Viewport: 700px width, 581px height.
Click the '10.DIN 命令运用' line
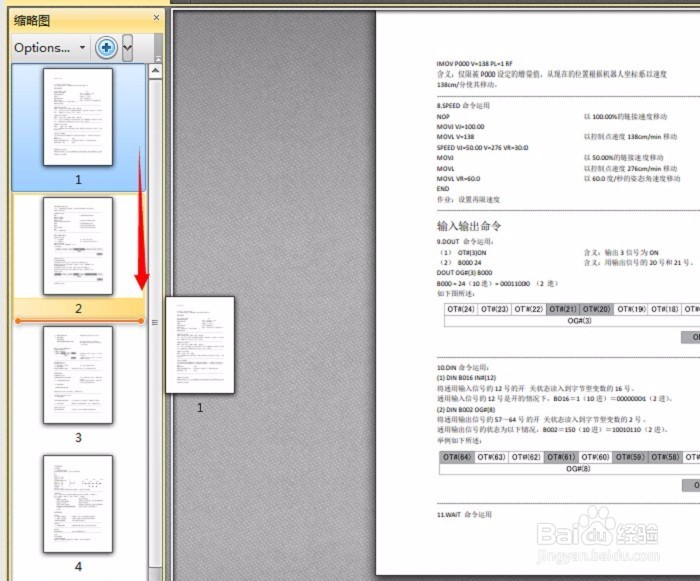463,368
